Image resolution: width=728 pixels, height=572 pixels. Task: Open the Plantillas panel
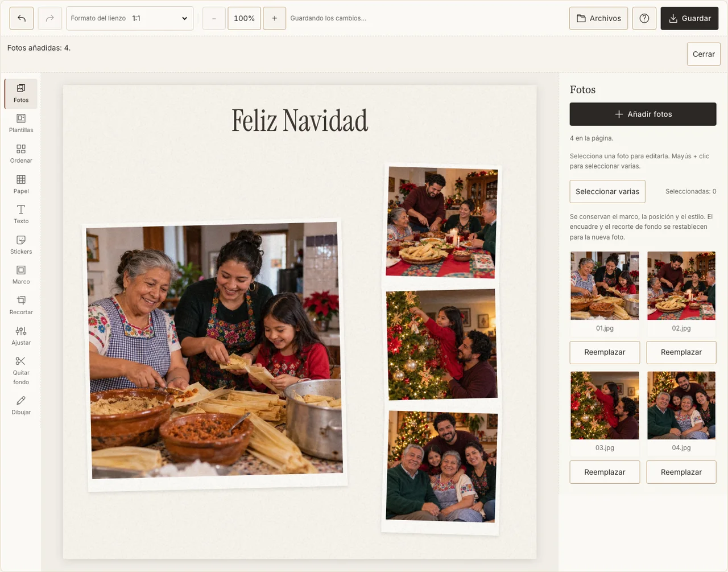[21, 124]
